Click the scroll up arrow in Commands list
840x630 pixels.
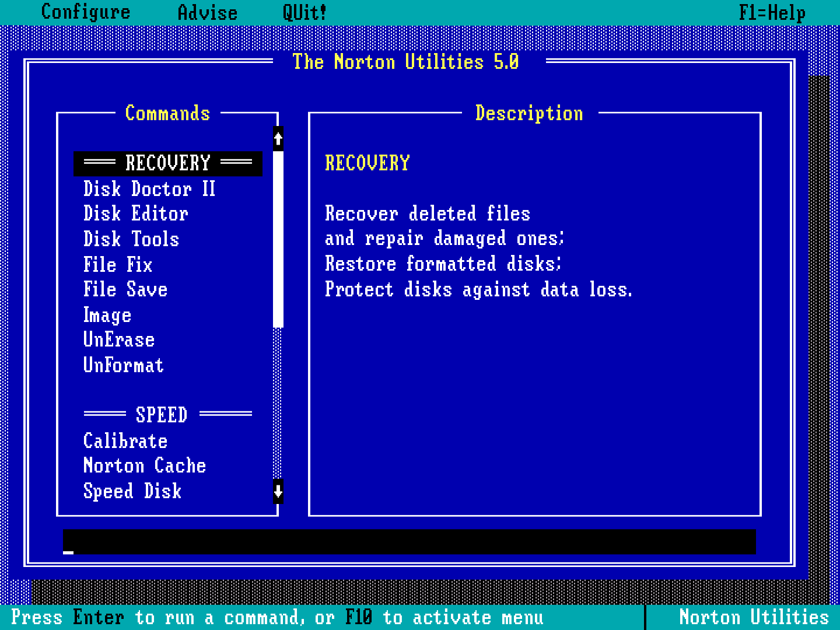point(278,139)
